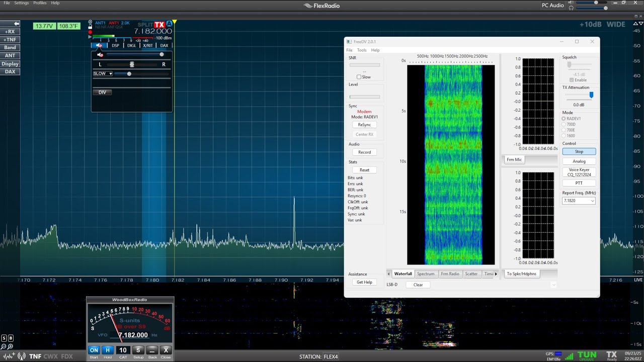Open SmartSDR File menu

pyautogui.click(x=7, y=3)
